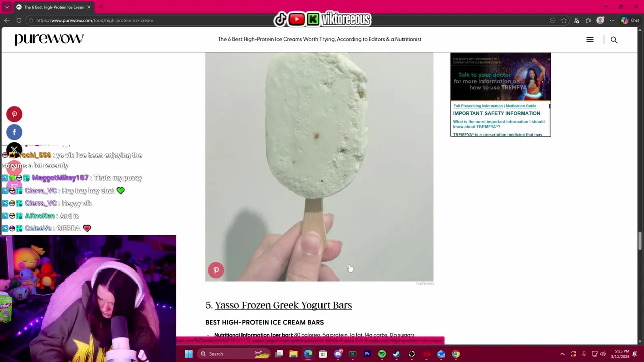Share article on Facebook from sidebar
The width and height of the screenshot is (644, 362).
14,132
